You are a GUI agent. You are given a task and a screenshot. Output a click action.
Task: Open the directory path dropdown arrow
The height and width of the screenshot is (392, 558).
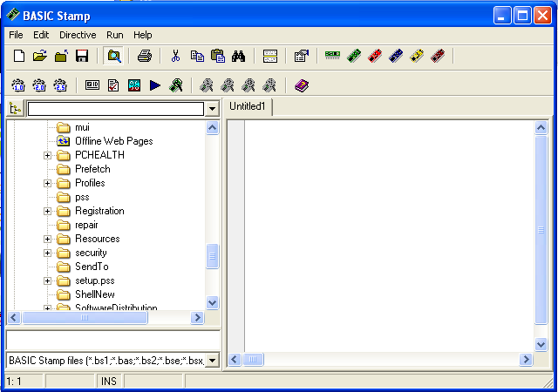[x=212, y=109]
